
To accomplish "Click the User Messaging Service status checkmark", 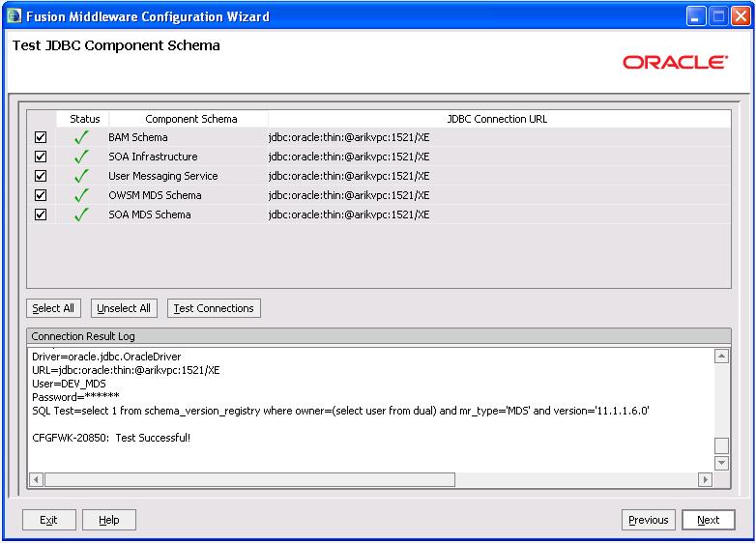I will 81,176.
